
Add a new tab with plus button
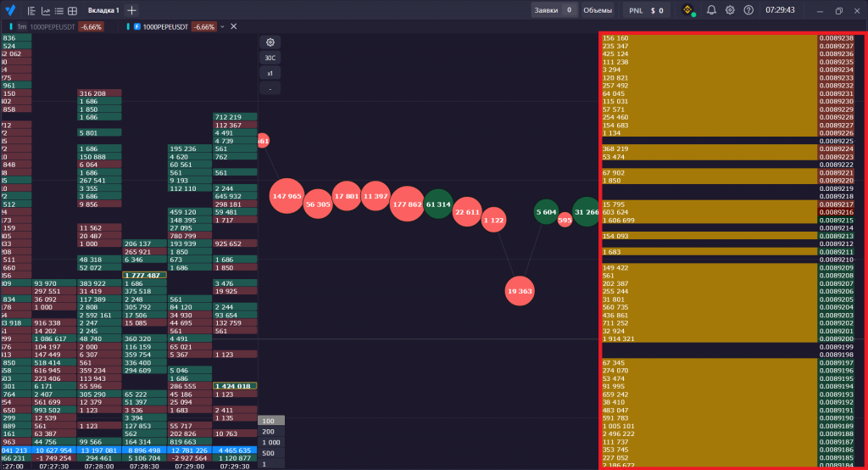131,10
